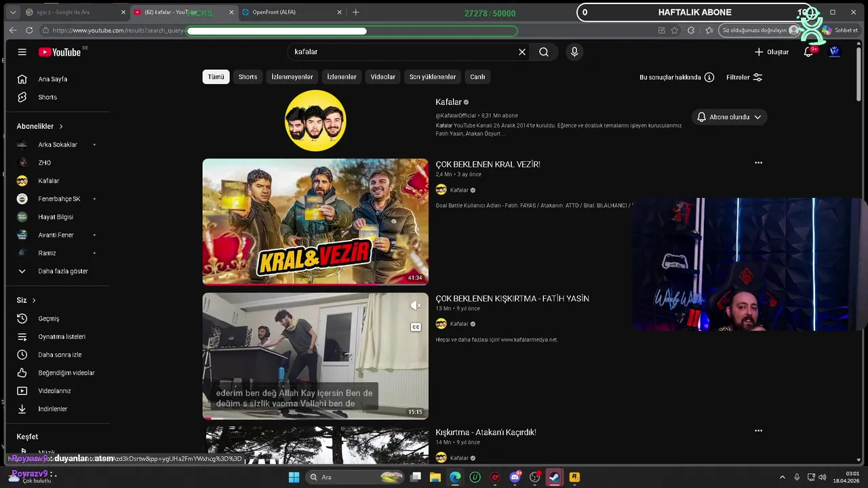The width and height of the screenshot is (868, 488).
Task: Open the Kafalar channel name link
Action: tap(448, 102)
